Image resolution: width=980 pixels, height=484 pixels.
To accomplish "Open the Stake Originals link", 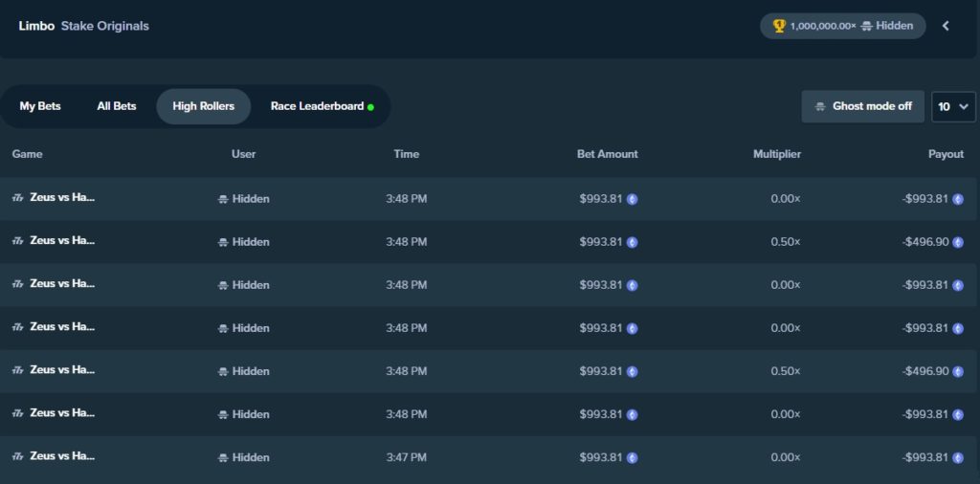I will pos(105,26).
